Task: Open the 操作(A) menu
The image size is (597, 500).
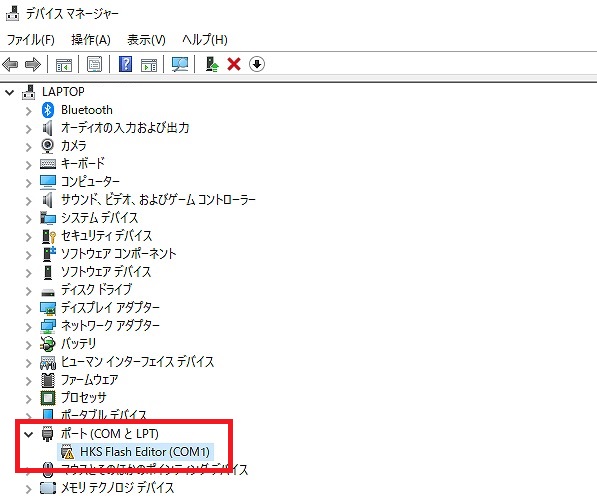Action: click(x=91, y=40)
